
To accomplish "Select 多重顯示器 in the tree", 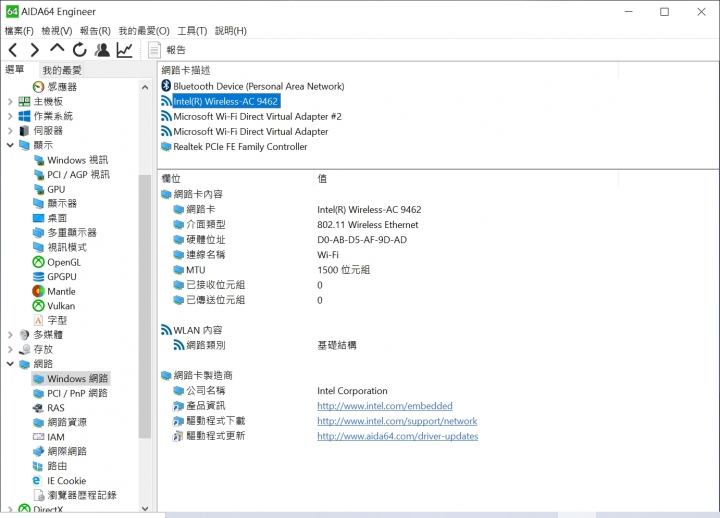I will (x=65, y=233).
